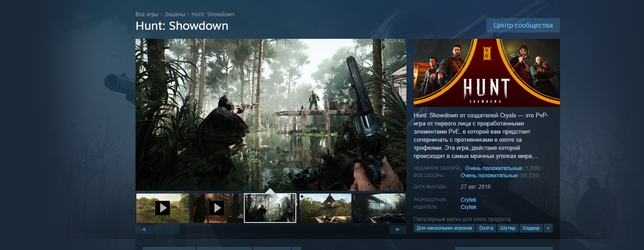This screenshot has width=644, height=250.
Task: Click the 'Hunt: Showdown' page title
Action: click(182, 26)
